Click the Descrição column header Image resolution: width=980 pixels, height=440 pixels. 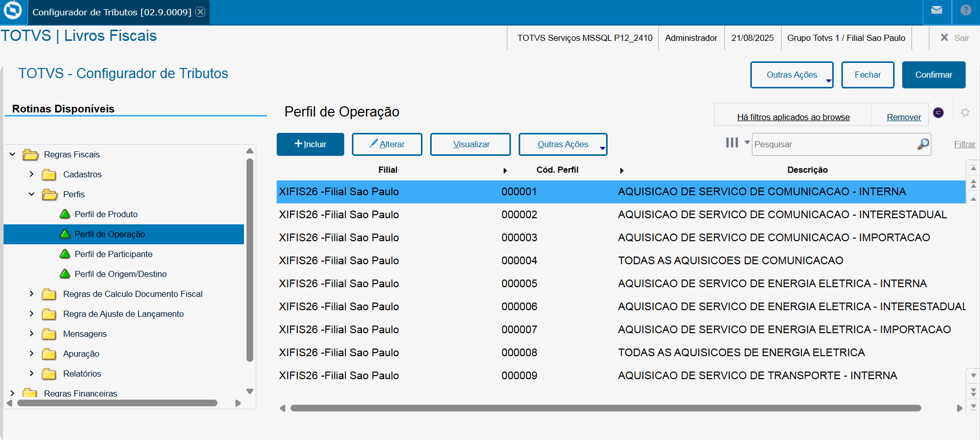click(x=807, y=170)
